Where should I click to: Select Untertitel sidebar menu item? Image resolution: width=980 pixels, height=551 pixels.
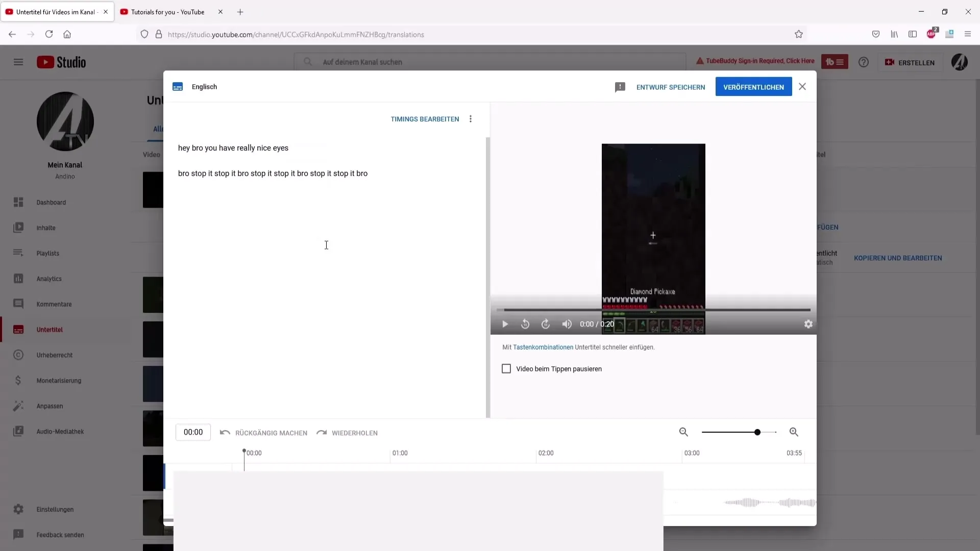coord(49,329)
